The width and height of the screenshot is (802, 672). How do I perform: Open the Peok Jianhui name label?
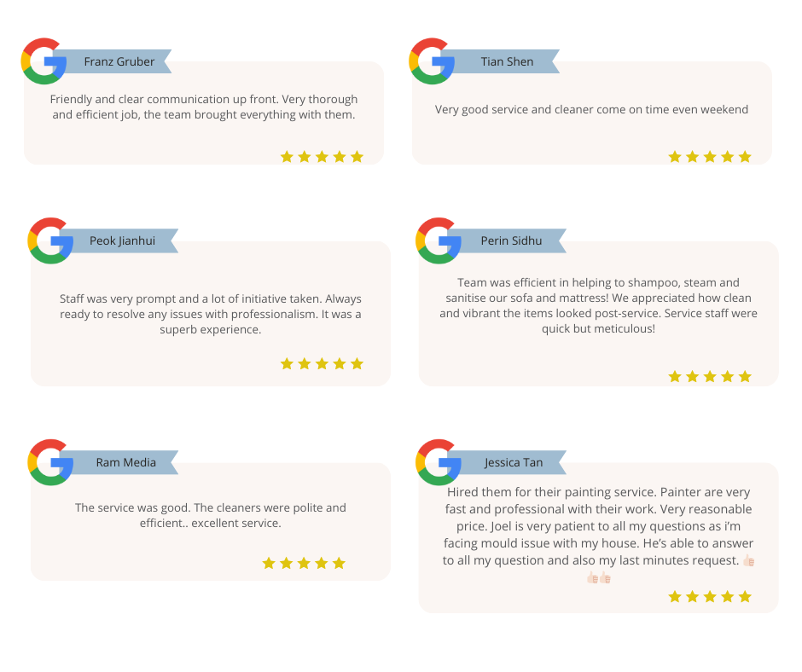[123, 241]
